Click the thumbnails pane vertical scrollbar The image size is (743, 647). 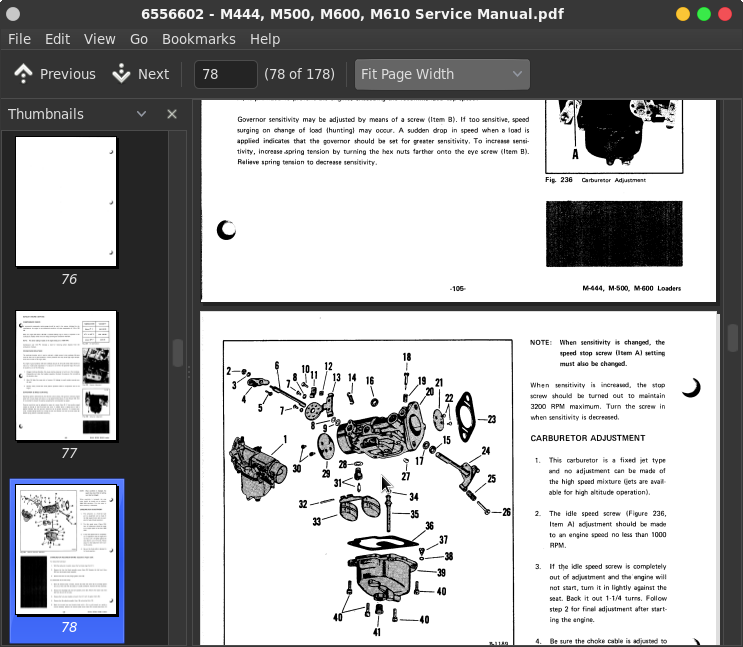click(x=178, y=353)
